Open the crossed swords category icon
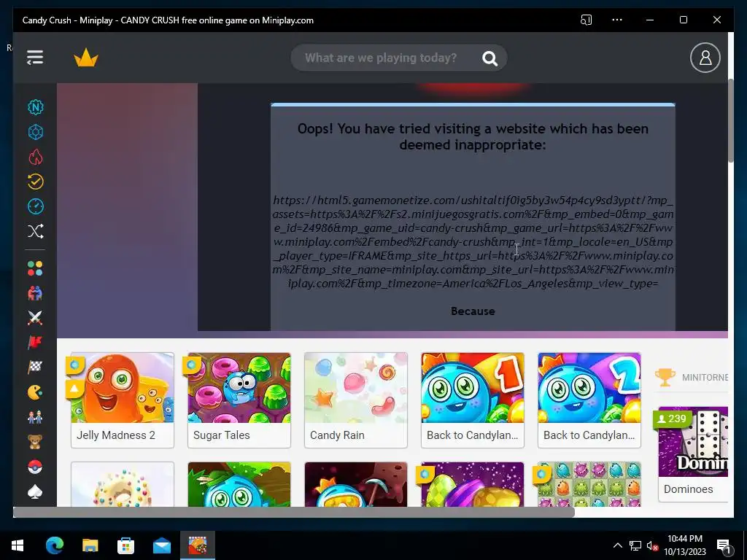The width and height of the screenshot is (747, 560). pos(35,318)
